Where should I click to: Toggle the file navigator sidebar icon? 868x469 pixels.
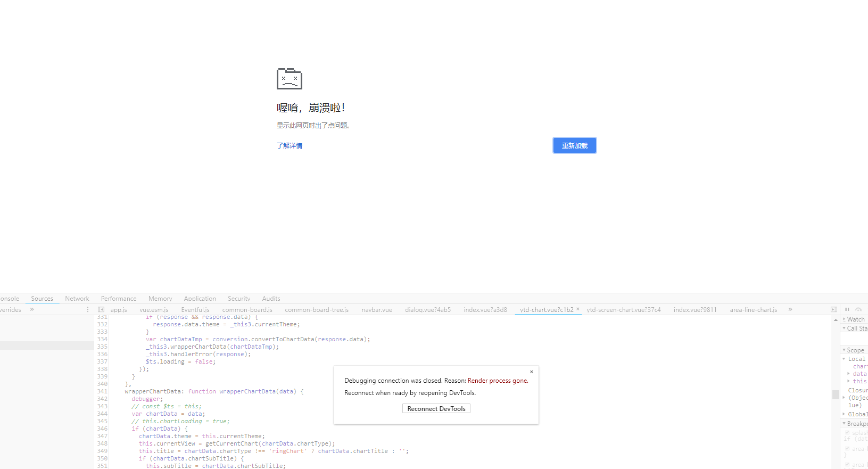click(x=101, y=309)
